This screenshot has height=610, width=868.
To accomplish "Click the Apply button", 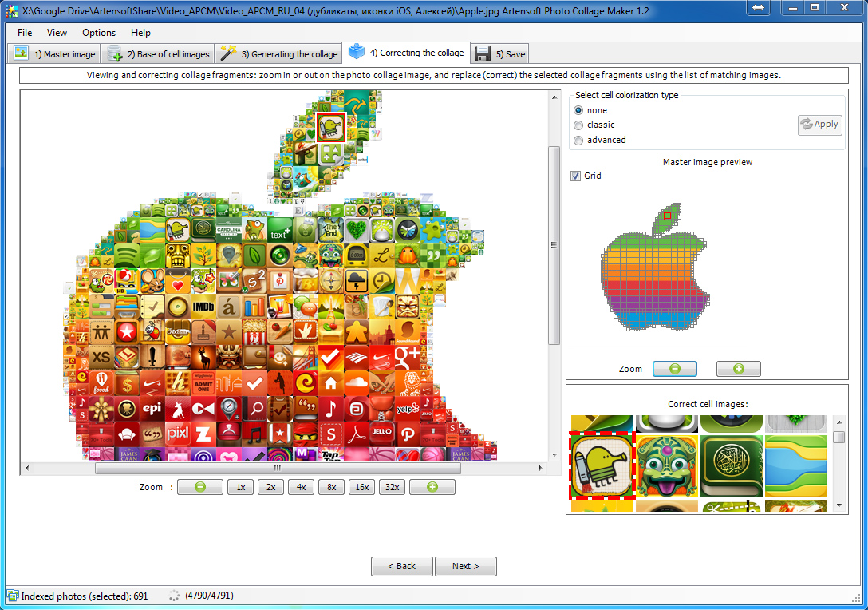I will (820, 125).
